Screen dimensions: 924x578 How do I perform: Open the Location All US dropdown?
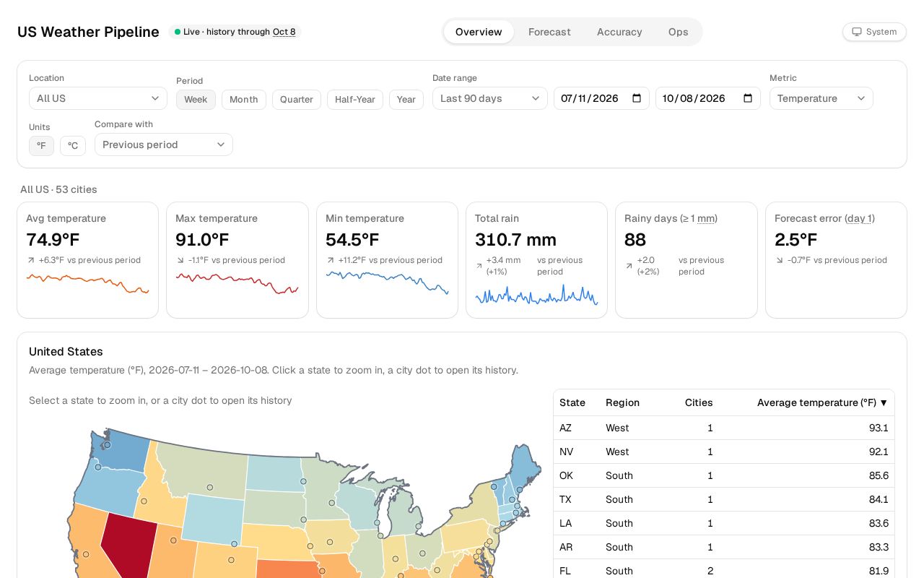[98, 98]
